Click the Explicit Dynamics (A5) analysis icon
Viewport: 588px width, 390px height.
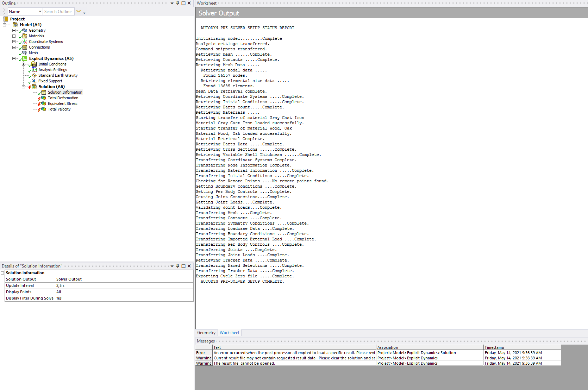[x=25, y=58]
